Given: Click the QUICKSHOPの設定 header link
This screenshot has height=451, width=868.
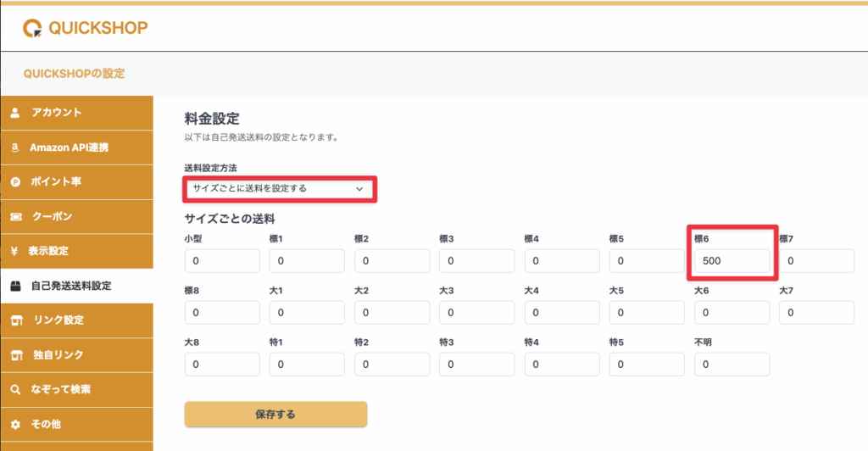Looking at the screenshot, I should click(74, 74).
